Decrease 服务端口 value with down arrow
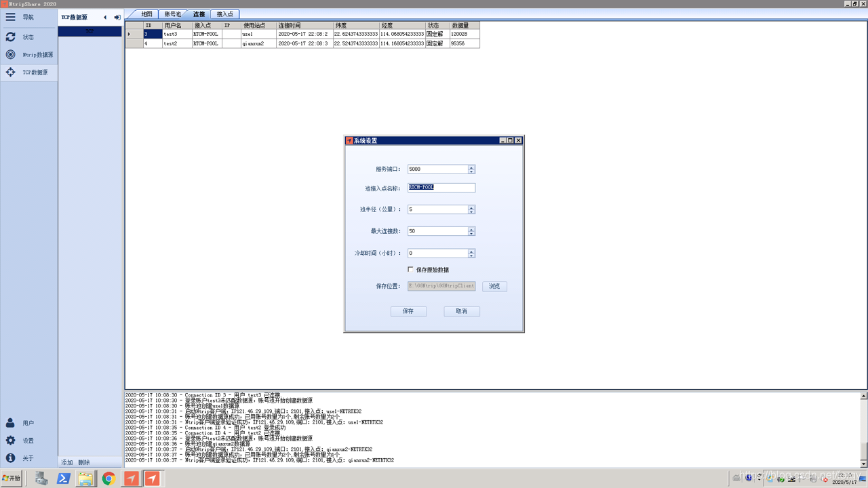Viewport: 868px width, 488px height. click(471, 171)
